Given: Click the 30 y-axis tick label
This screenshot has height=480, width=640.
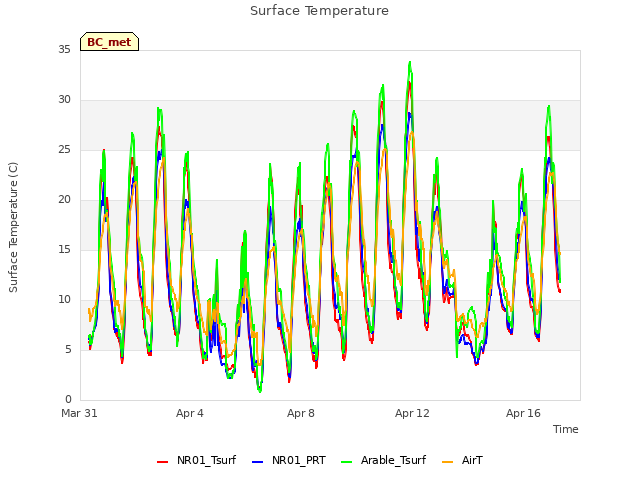Looking at the screenshot, I should (64, 100).
